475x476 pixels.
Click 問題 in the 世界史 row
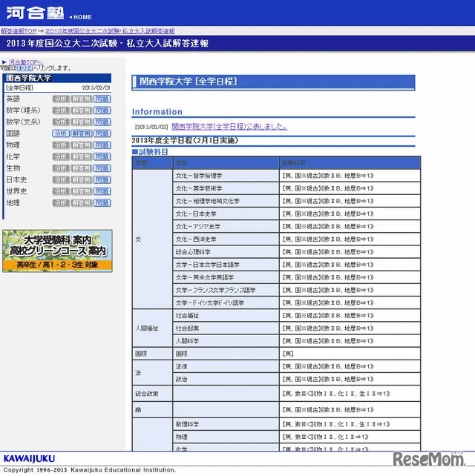click(x=102, y=191)
